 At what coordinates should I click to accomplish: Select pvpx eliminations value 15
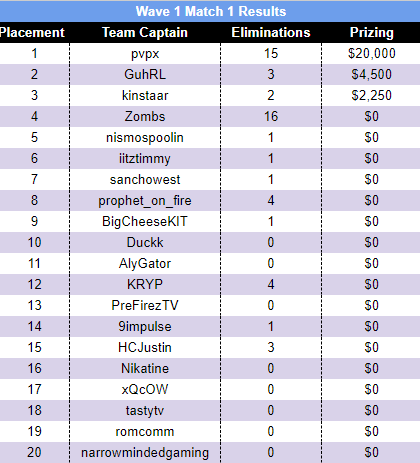(x=271, y=53)
